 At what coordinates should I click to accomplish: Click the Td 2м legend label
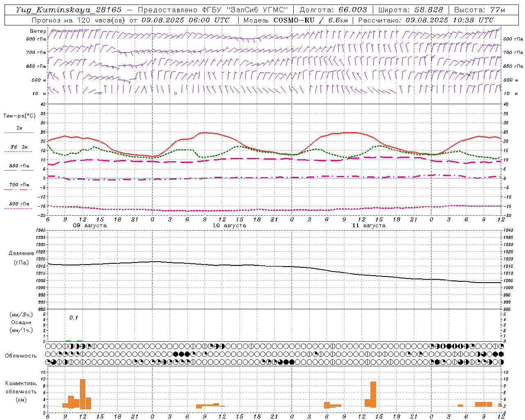click(x=19, y=147)
